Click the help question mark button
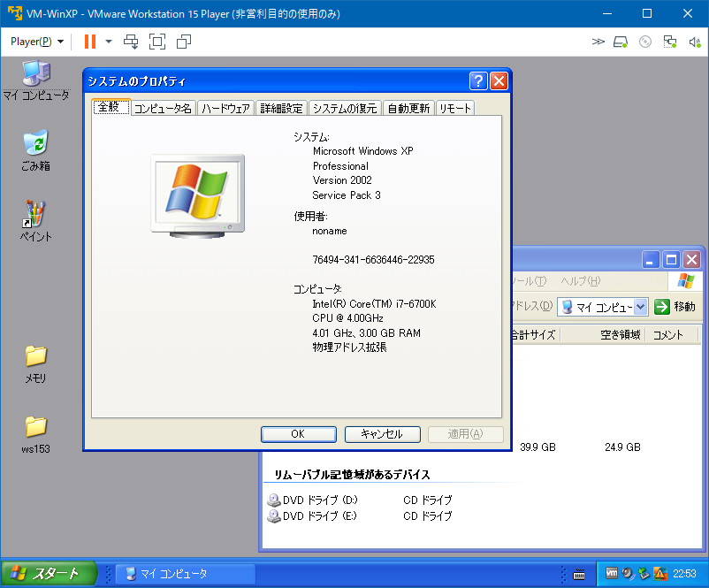The height and width of the screenshot is (588, 709). click(478, 81)
